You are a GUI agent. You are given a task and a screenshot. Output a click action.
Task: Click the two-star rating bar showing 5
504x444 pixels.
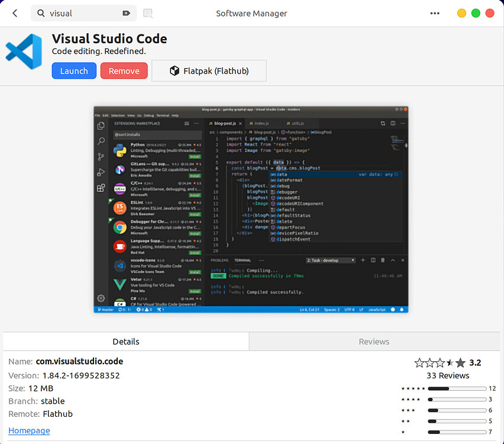coord(457,421)
